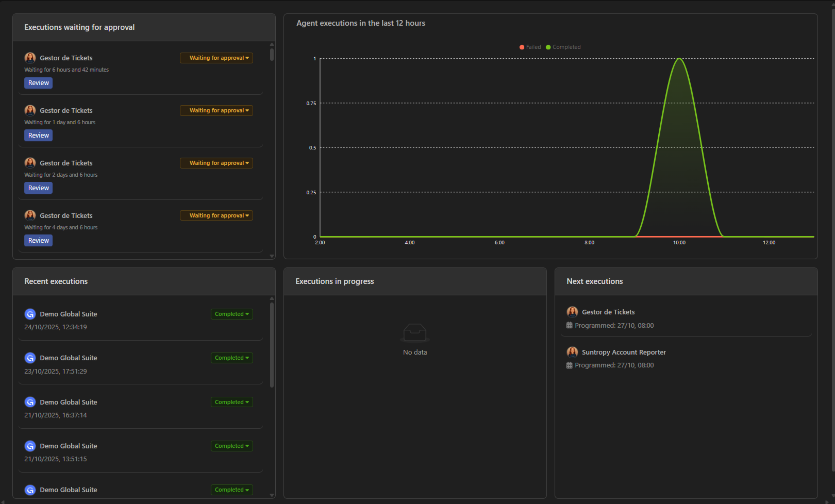Click the calendar icon beside Suntropy Account Reporter schedule

[569, 365]
